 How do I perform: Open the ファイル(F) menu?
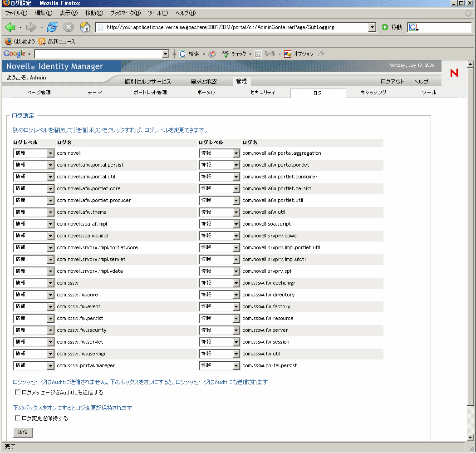coord(16,13)
